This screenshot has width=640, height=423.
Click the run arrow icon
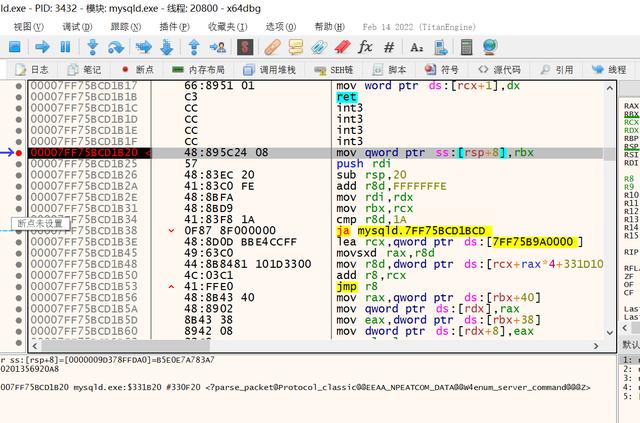[x=42, y=47]
